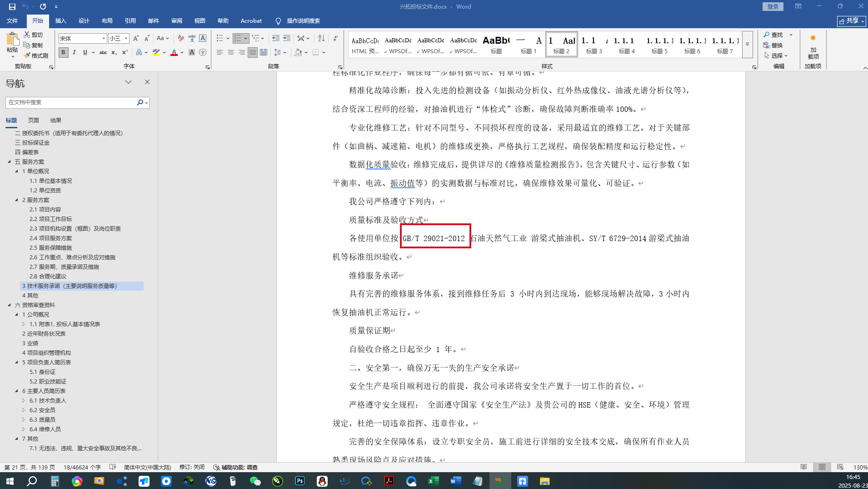Switch to Print Layout view
Viewport: 868px width, 489px height.
tap(822, 467)
